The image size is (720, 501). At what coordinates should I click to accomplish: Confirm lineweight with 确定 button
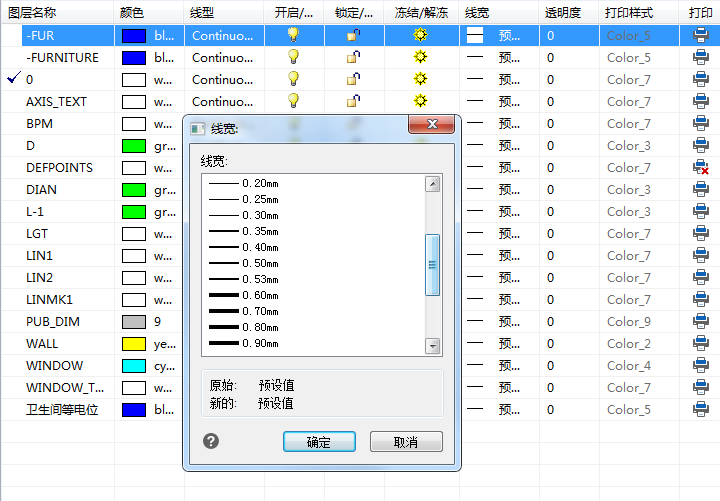point(319,442)
